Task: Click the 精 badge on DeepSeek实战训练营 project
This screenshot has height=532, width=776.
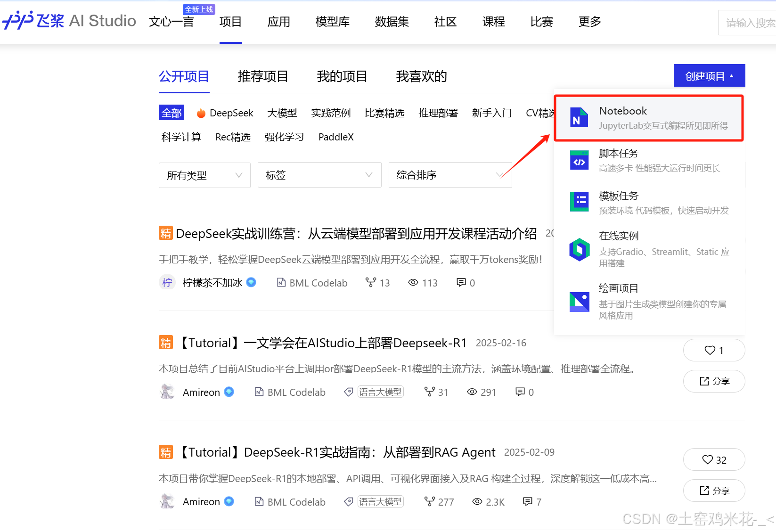Action: (166, 233)
